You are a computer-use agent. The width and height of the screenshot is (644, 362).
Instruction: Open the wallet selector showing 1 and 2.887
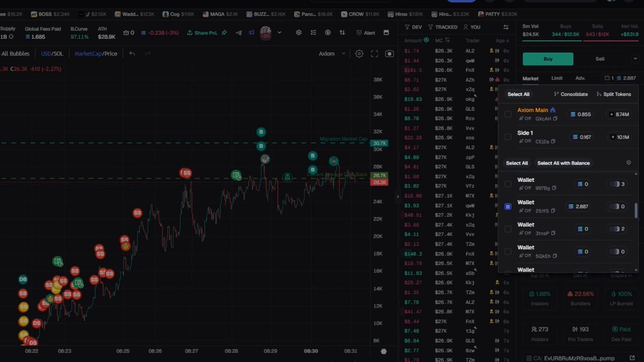coord(620,78)
